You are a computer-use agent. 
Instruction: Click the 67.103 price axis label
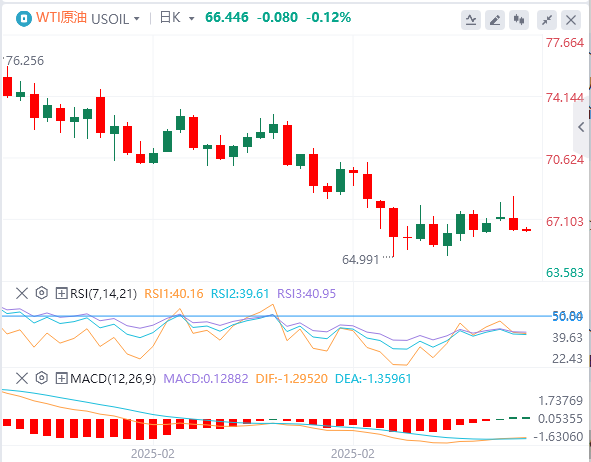(x=565, y=221)
